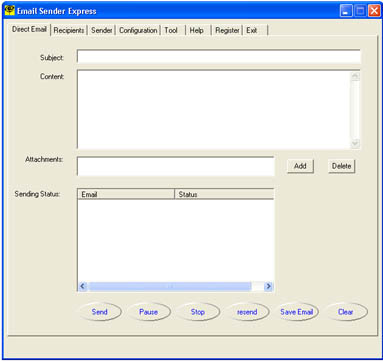Screen dimensions: 383x362
Task: Select the Tool tab
Action: coord(171,30)
